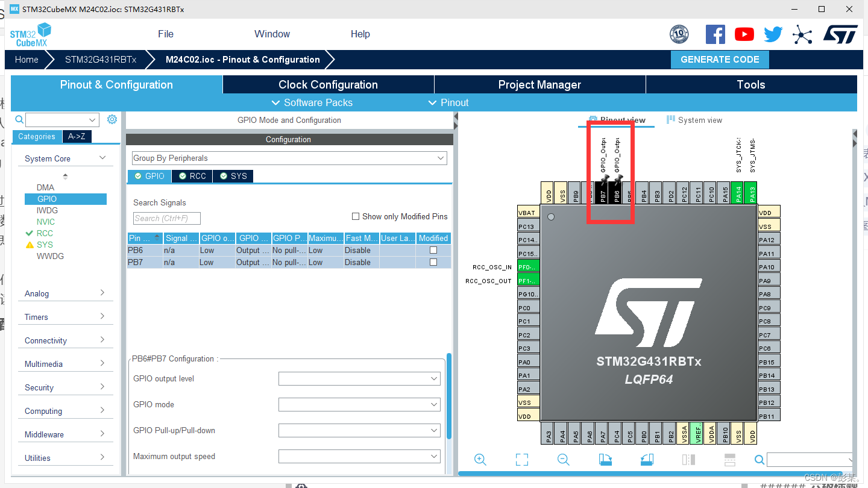Rotate the chip clockwise
The image size is (868, 488).
(605, 460)
